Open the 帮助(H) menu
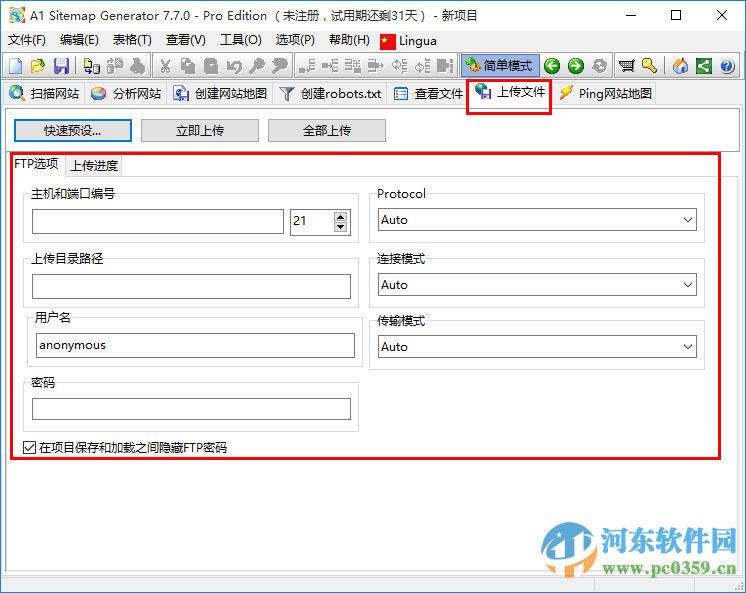 click(x=349, y=40)
